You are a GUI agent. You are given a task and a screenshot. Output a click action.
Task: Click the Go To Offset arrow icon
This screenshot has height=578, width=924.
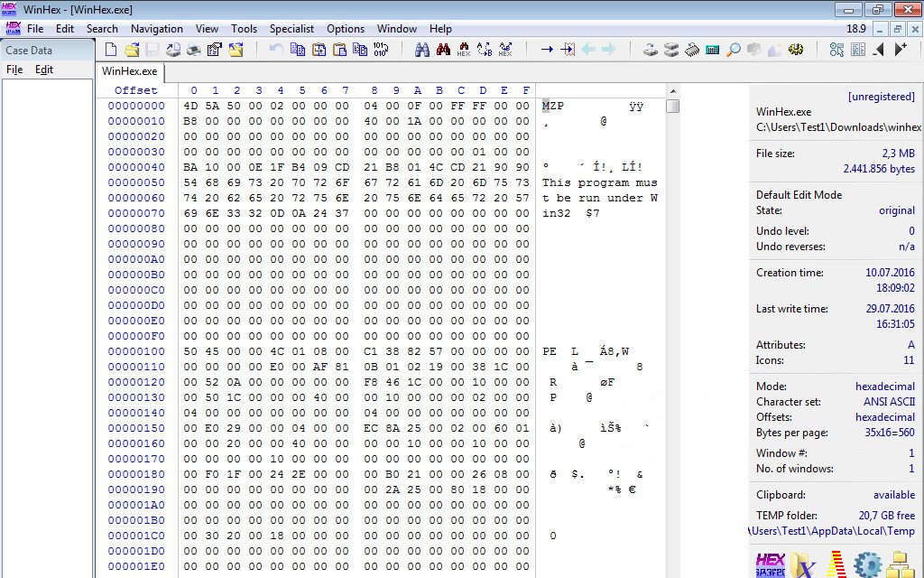click(x=547, y=50)
